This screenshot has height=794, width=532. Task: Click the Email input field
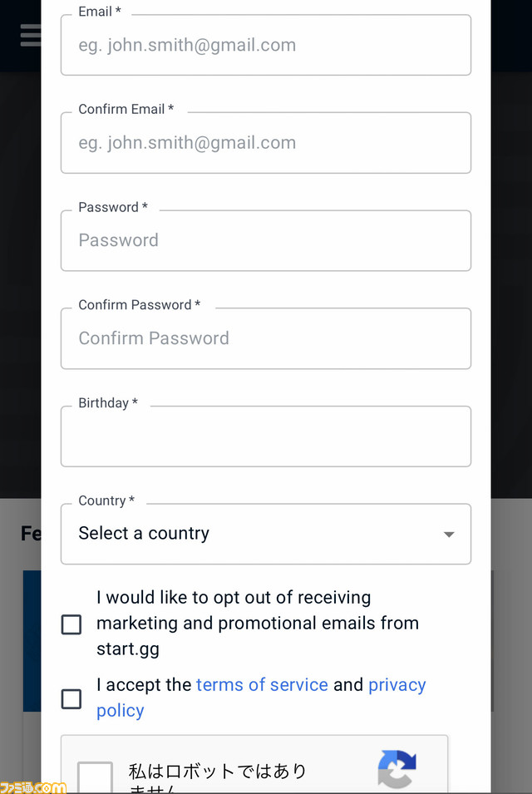coord(265,46)
